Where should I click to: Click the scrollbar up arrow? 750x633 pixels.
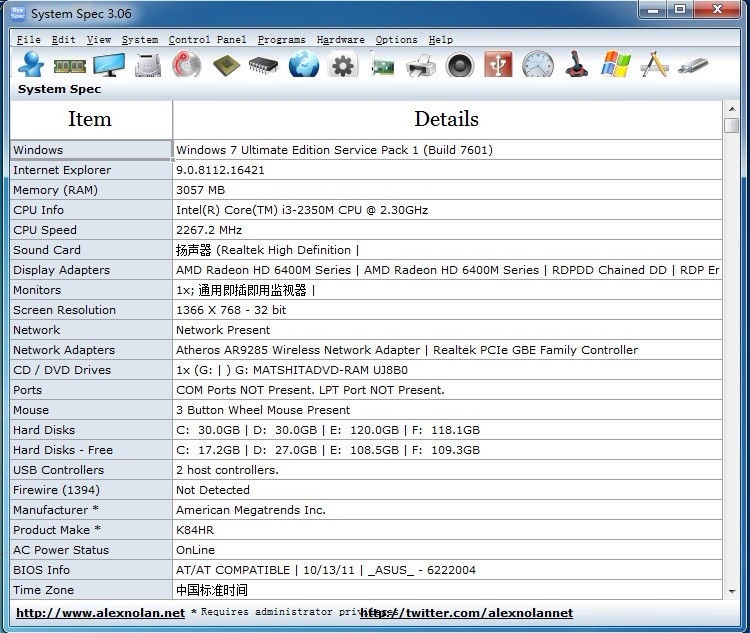(731, 108)
